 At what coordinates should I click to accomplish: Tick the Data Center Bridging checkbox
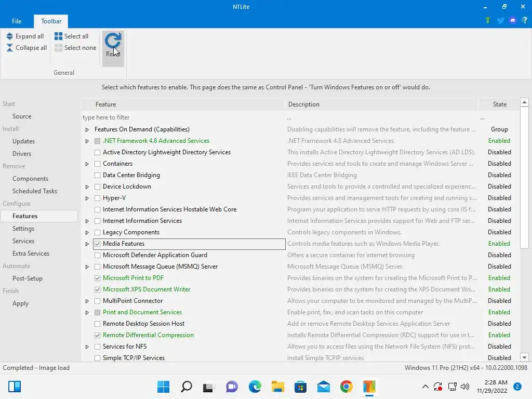pyautogui.click(x=97, y=176)
